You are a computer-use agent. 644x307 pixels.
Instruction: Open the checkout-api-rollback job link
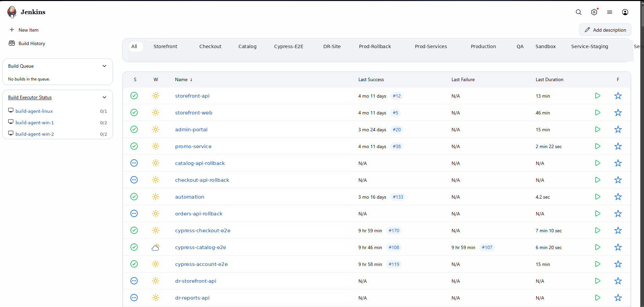202,180
